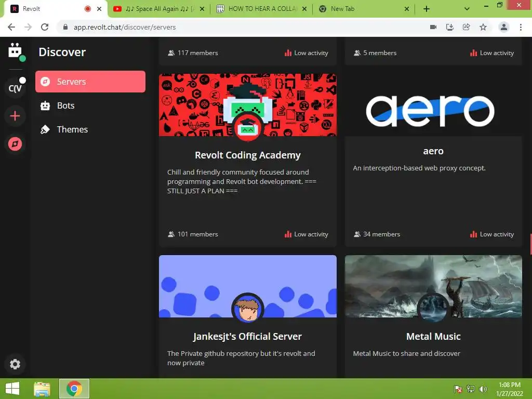Click the Revolt Coding Academy title
The height and width of the screenshot is (399, 532).
(248, 155)
